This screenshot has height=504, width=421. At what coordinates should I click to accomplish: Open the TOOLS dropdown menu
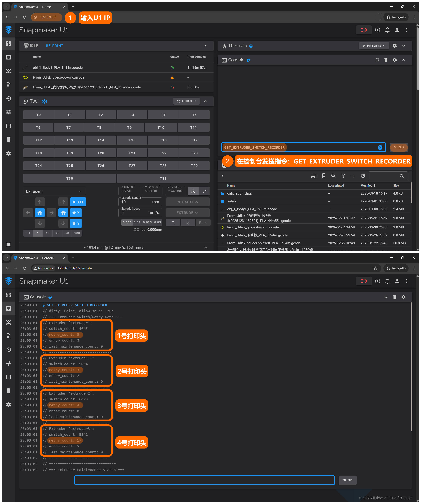[x=186, y=101]
